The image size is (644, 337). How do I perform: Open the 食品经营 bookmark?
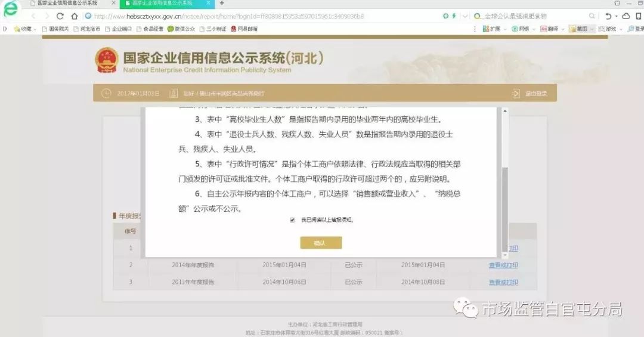click(150, 29)
